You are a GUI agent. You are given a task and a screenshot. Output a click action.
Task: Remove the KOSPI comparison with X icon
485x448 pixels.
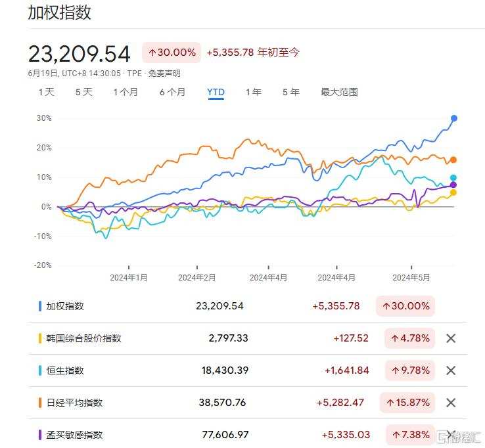(451, 338)
